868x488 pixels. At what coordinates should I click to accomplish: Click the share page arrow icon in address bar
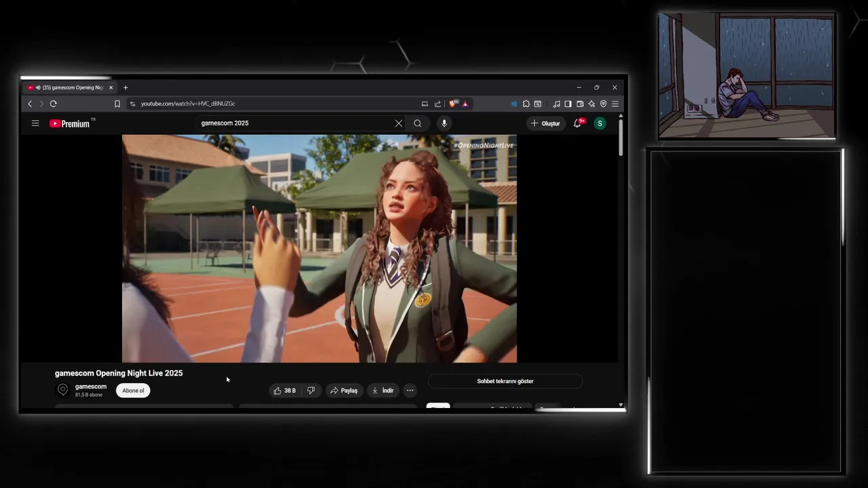click(x=437, y=104)
